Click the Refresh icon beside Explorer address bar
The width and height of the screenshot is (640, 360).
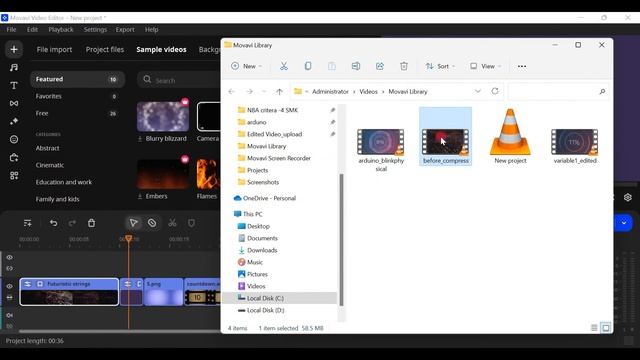495,91
